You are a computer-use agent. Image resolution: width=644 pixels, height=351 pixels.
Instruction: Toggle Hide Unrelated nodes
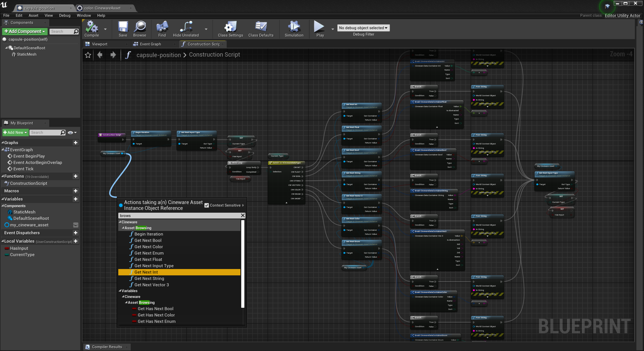[x=186, y=28]
